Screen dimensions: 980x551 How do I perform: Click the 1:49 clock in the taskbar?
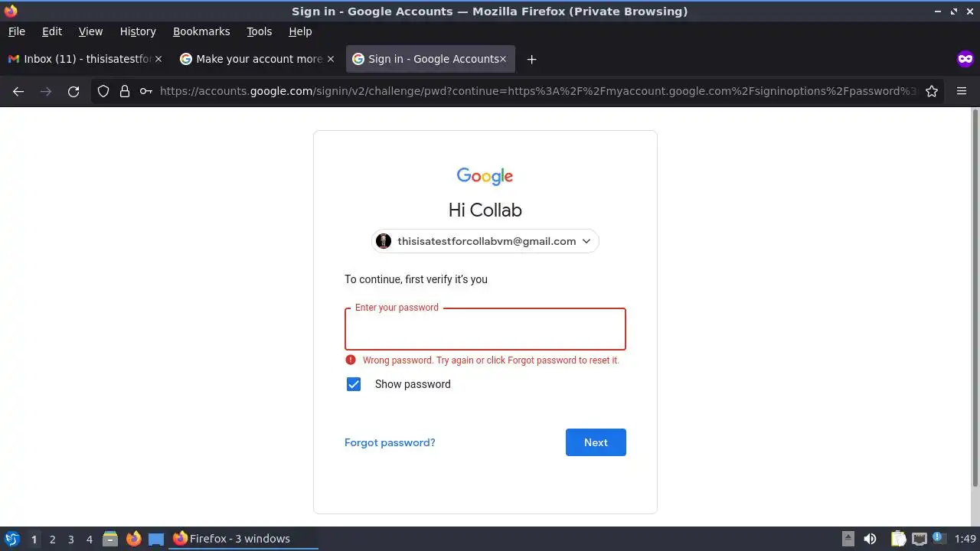[x=965, y=539]
